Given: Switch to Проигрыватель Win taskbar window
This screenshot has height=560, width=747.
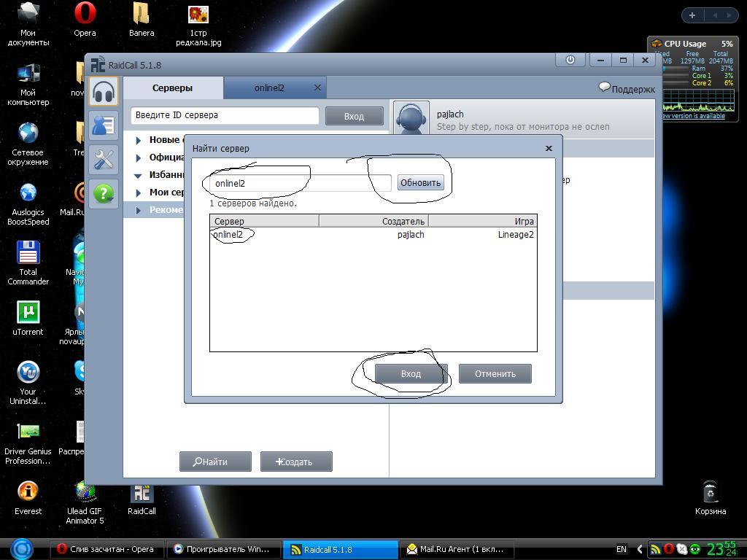Looking at the screenshot, I should coord(223,550).
